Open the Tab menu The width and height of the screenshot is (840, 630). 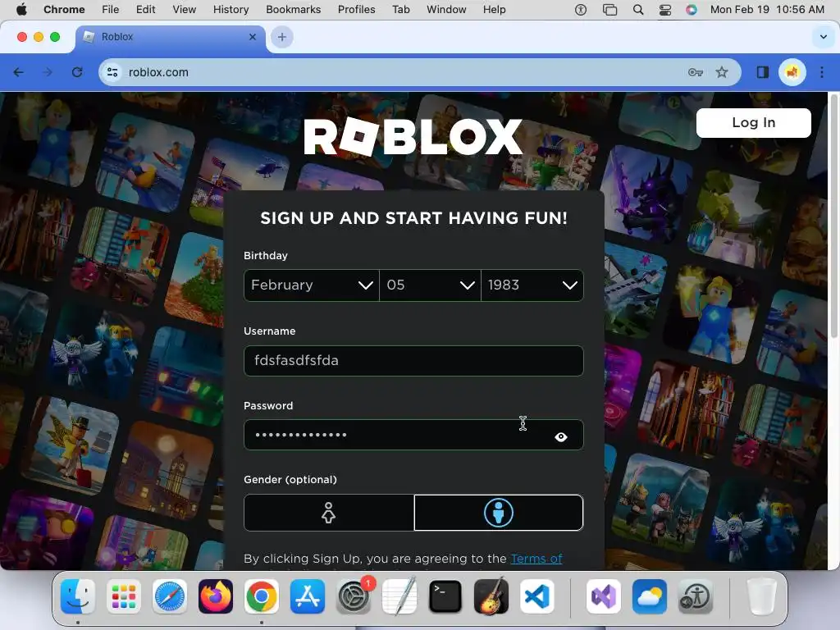pos(400,9)
